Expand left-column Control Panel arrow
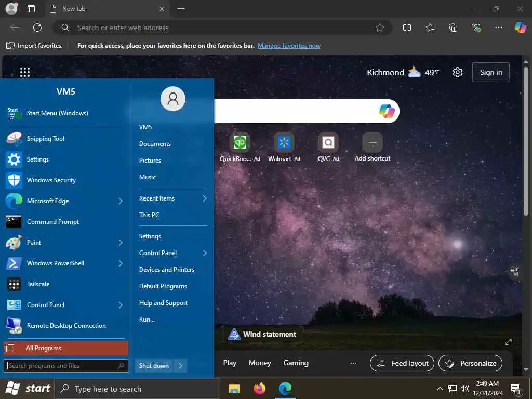This screenshot has height=399, width=532. point(121,305)
